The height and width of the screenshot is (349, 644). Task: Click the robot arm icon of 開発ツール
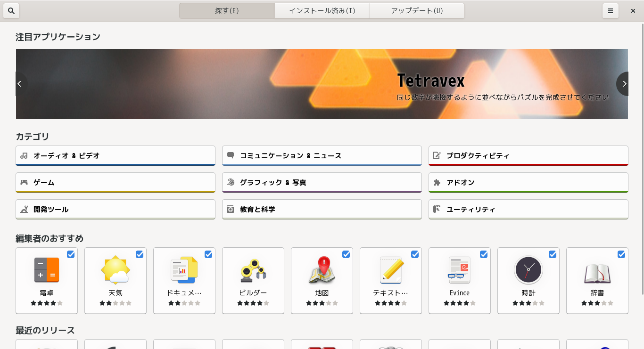[24, 209]
